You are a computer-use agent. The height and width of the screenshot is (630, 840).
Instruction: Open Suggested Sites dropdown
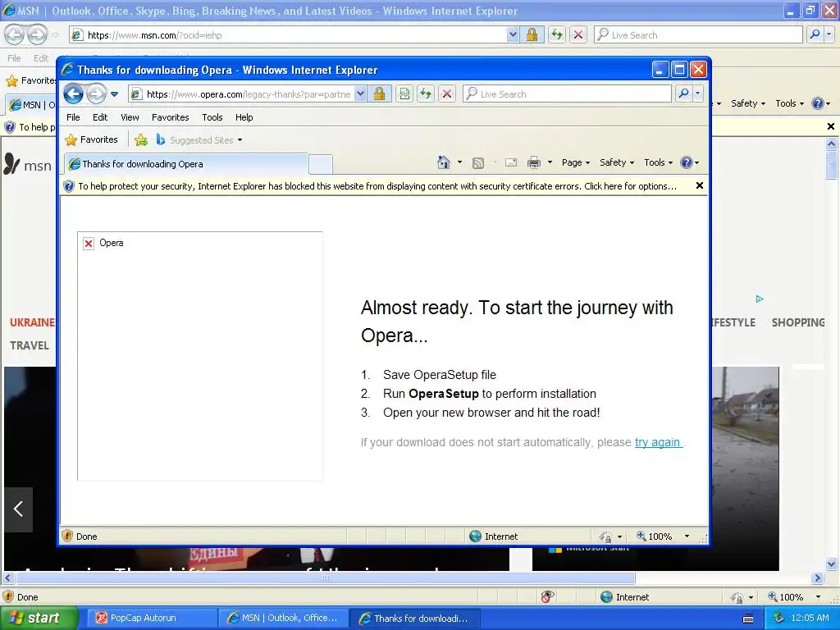199,139
